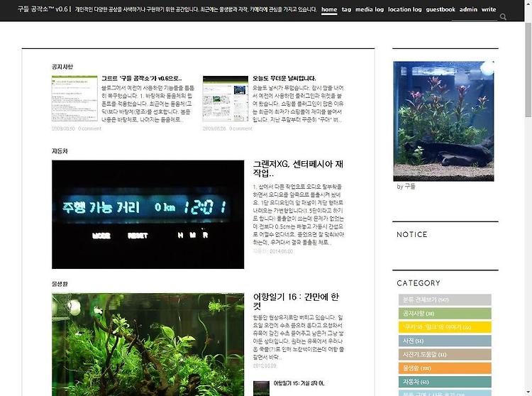532x396 pixels.
Task: Open the home menu item
Action: pyautogui.click(x=329, y=9)
